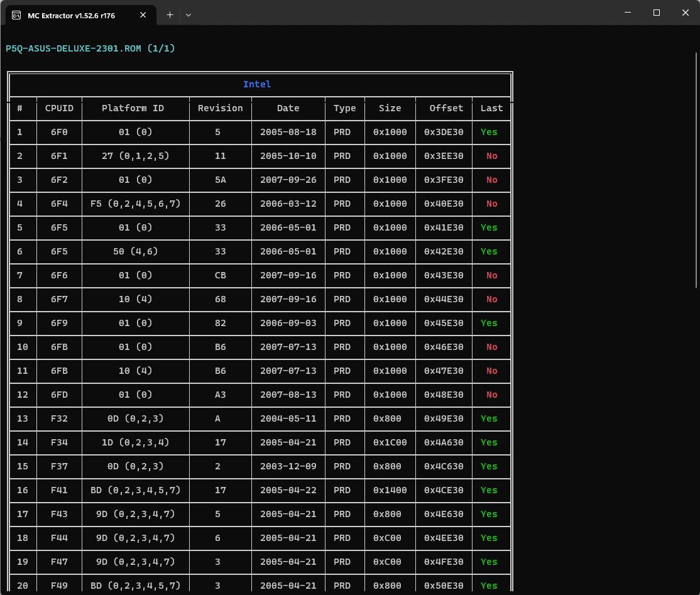Click revision 5A for CPUID 6F2
Viewport: 700px width, 595px height.
pyautogui.click(x=221, y=180)
